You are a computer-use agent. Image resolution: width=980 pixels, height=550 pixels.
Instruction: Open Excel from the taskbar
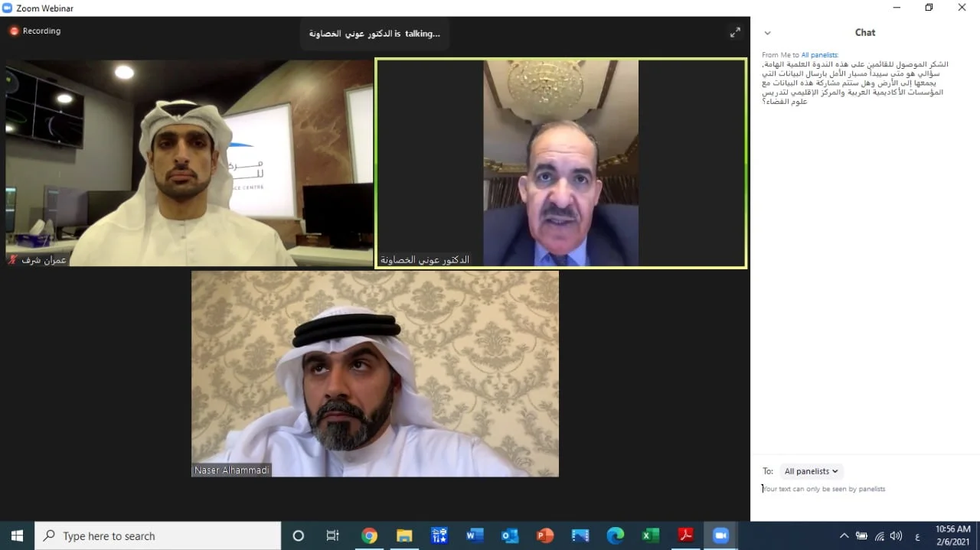pos(650,536)
